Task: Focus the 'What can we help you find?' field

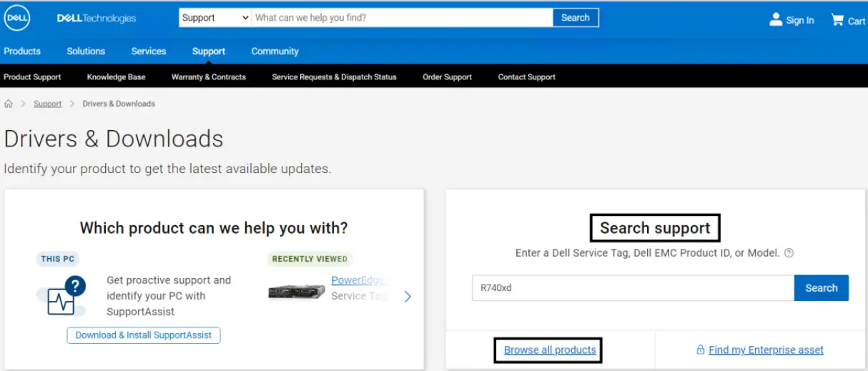Action: tap(403, 18)
